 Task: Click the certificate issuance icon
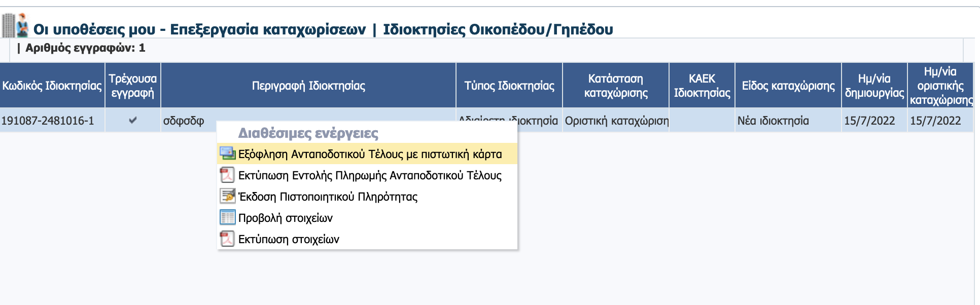[x=227, y=196]
